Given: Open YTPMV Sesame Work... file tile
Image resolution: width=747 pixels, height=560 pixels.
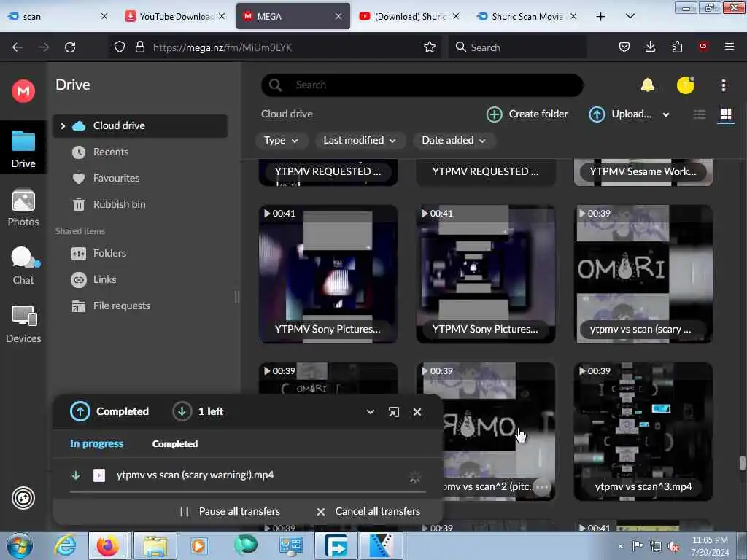Looking at the screenshot, I should [643, 172].
